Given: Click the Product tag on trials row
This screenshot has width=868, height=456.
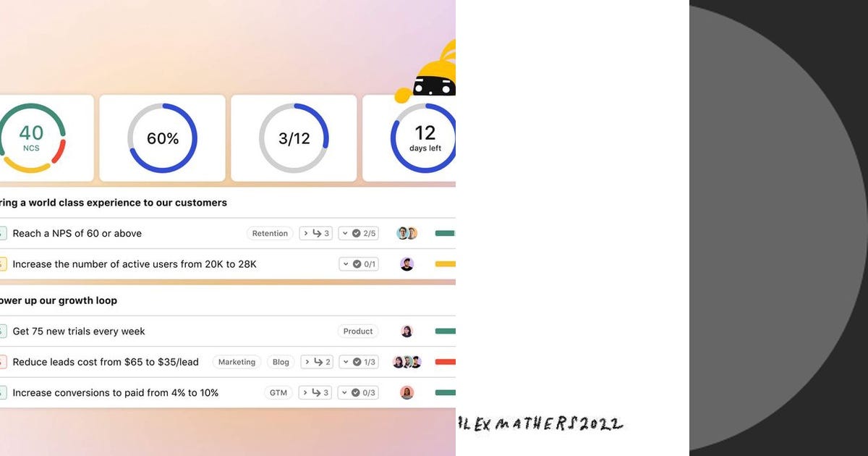Looking at the screenshot, I should click(x=358, y=331).
